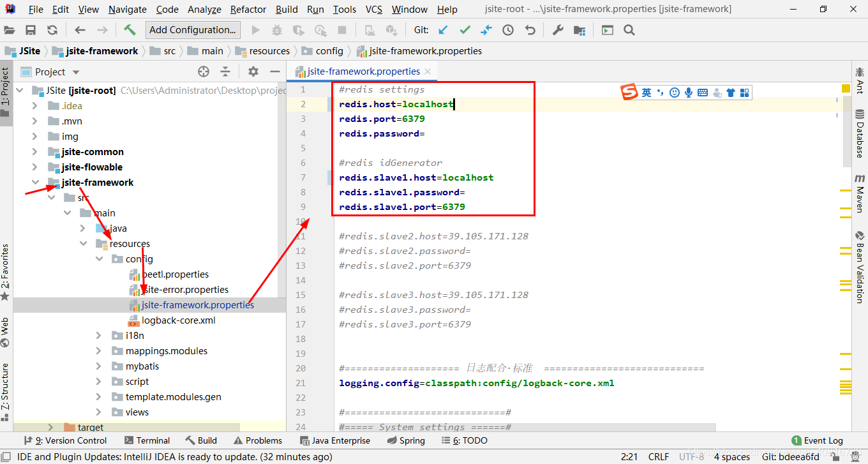
Task: Select the jsite-flowable module
Action: point(92,167)
